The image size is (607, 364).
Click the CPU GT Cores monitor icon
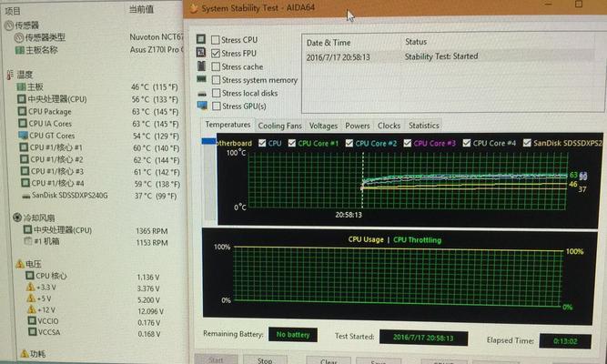click(x=24, y=136)
